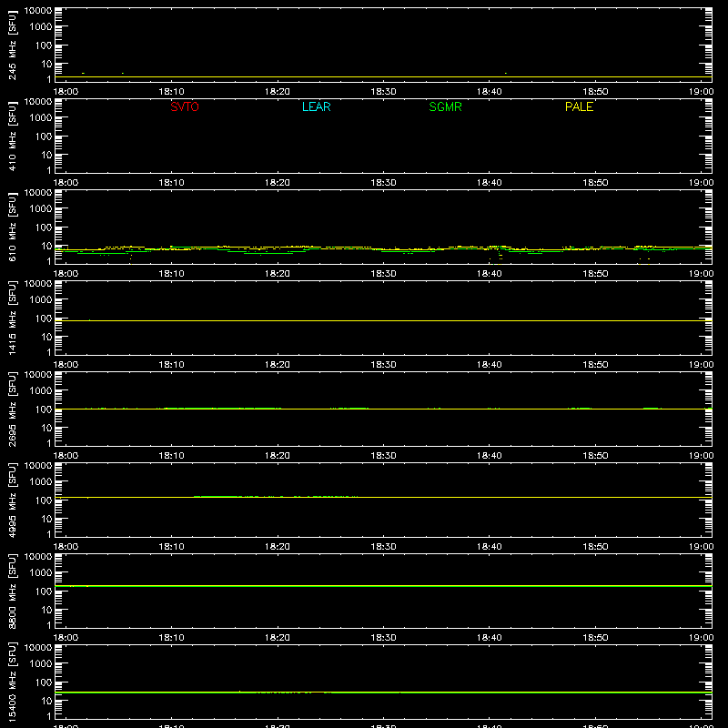Click the green flux trace in 8800 MHz plot

(383, 586)
